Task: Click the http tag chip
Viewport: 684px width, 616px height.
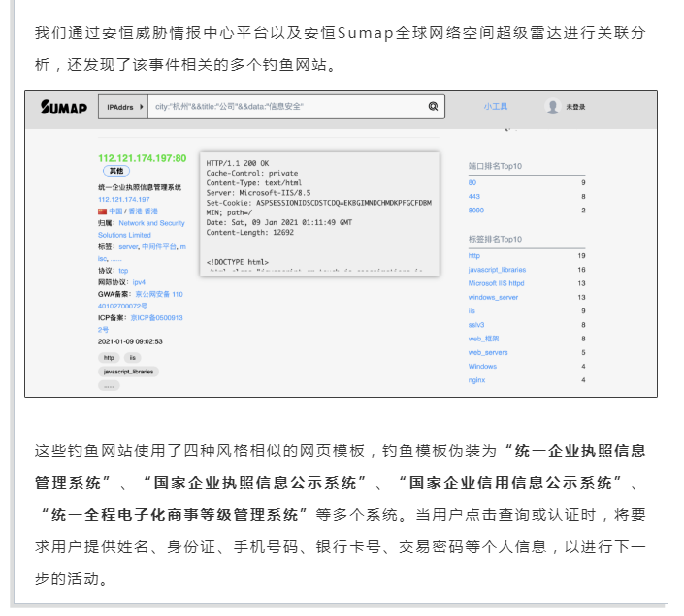Action: coord(109,358)
